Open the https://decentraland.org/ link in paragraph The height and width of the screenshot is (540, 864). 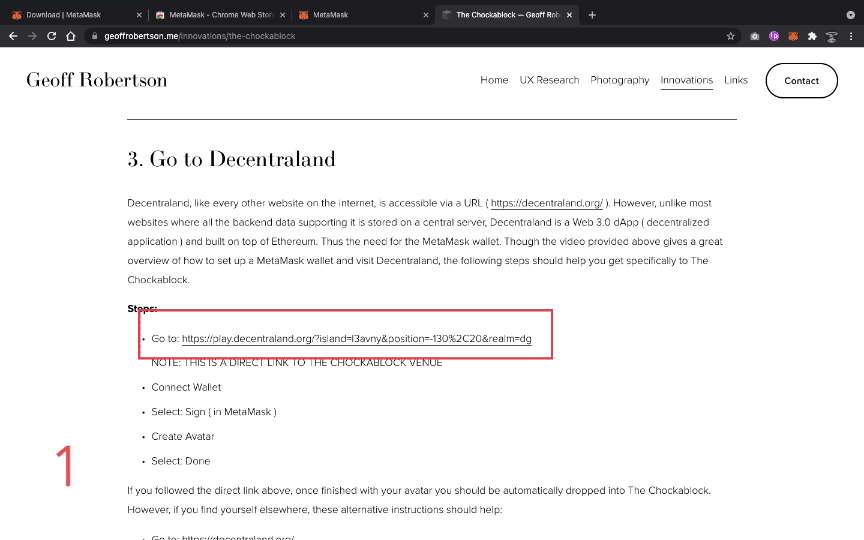coord(547,203)
